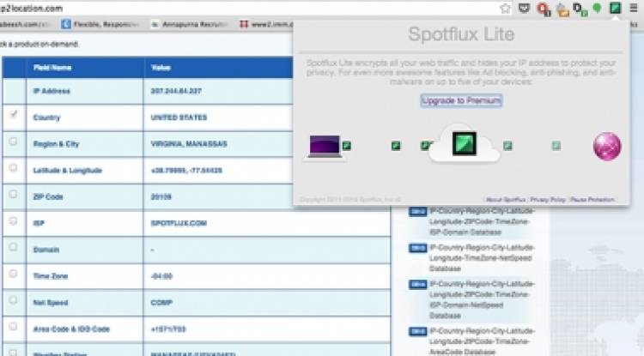Toggle the ZIP Code row checkbox
Screen dimensions: 644x356
[13, 194]
